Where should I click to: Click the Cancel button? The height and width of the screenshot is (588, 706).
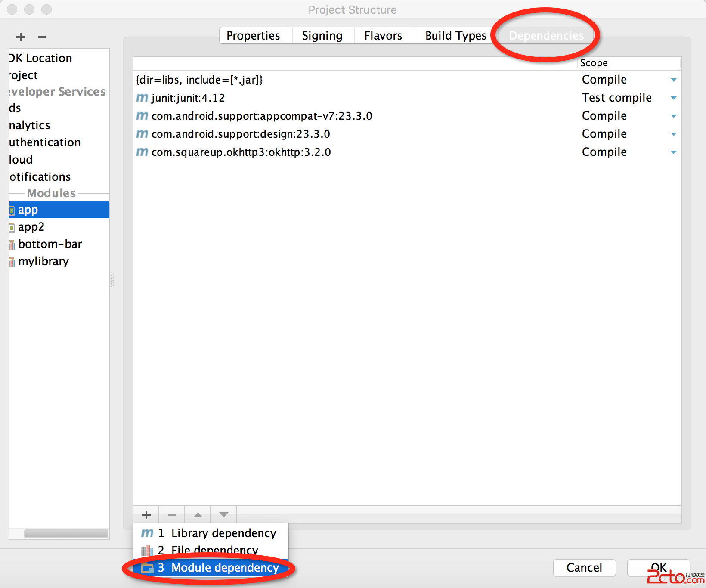coord(584,568)
